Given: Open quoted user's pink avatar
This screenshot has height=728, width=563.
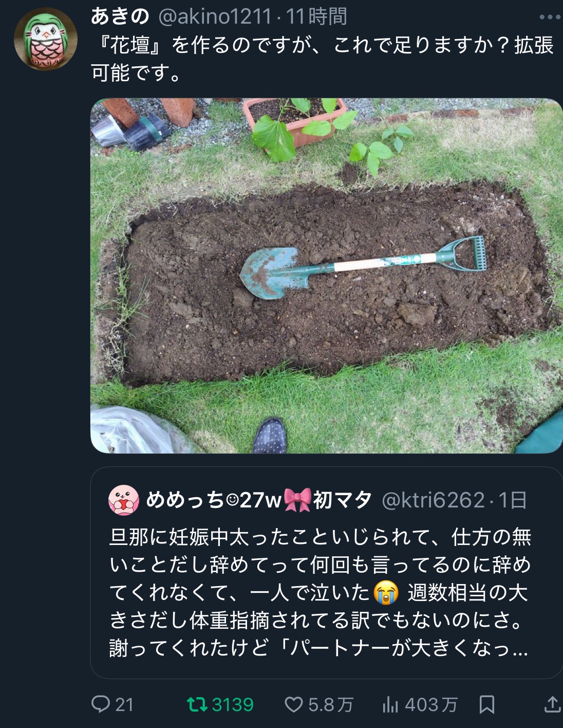Looking at the screenshot, I should 124,500.
